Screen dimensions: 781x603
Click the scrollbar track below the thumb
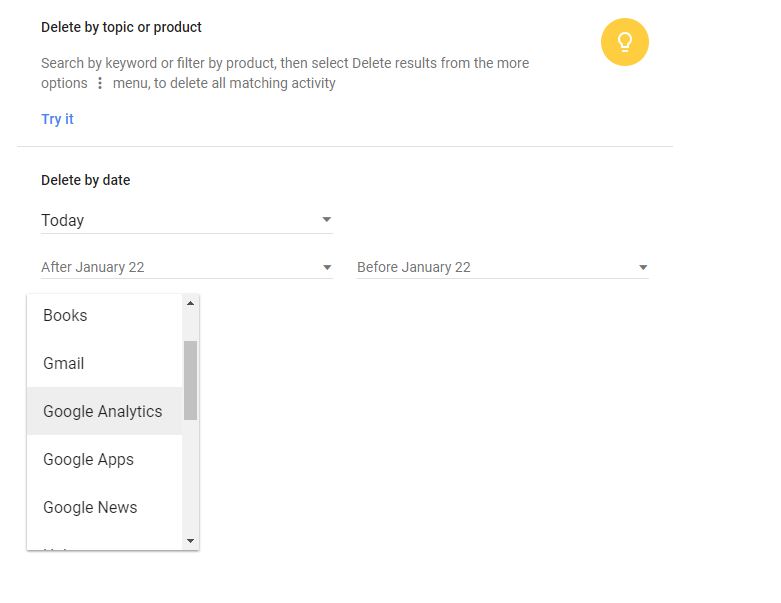(191, 480)
